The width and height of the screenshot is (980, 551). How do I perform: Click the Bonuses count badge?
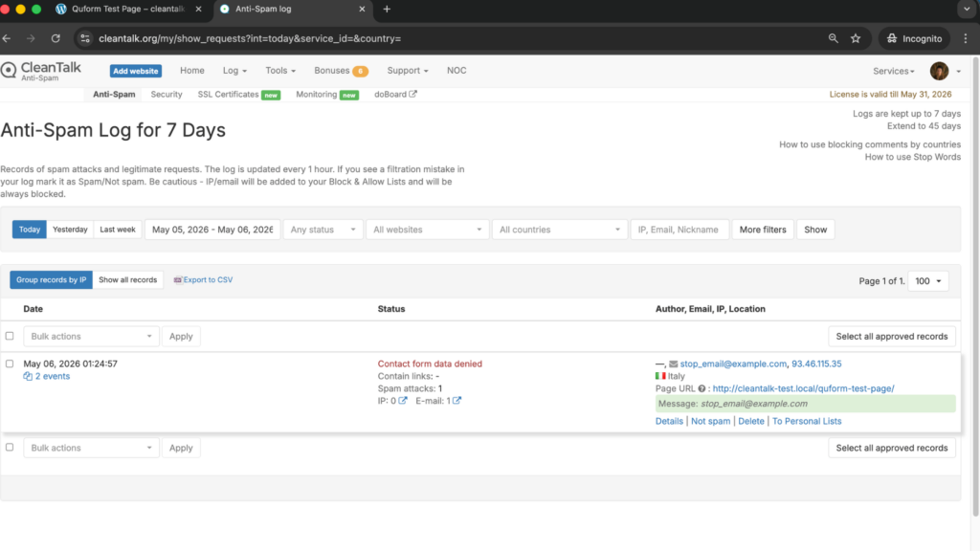[x=360, y=71]
